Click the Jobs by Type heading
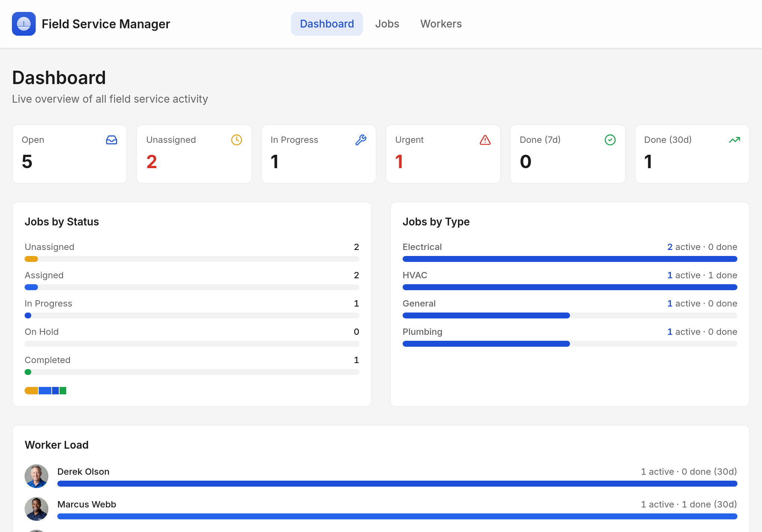 point(436,222)
